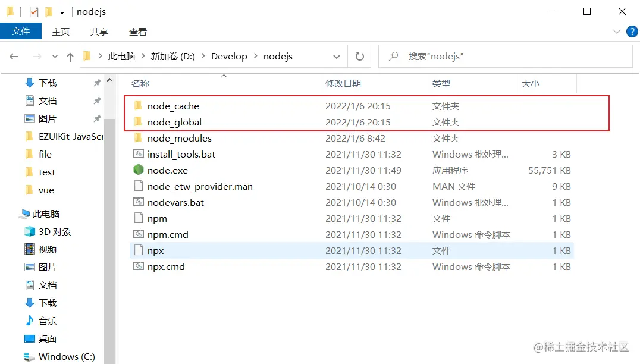Click the refresh icon beside address bar
Screen dimensions: 640x364
360,56
